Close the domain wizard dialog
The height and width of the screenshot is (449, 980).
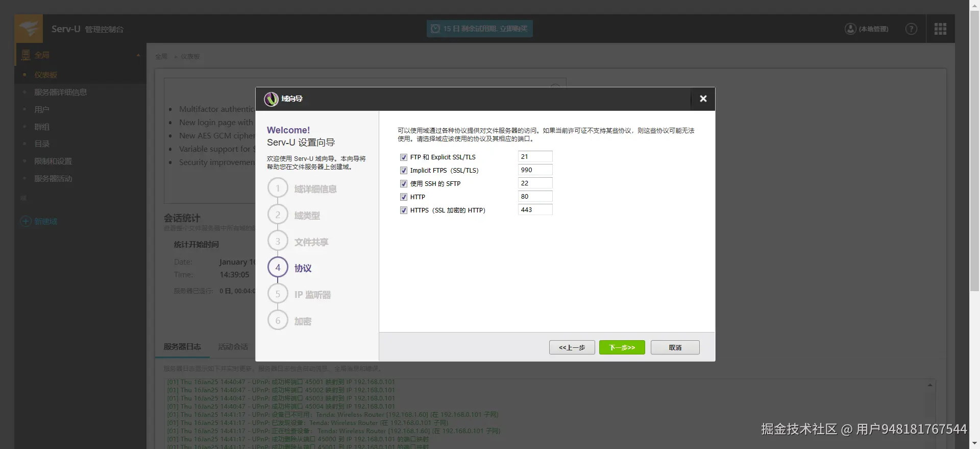coord(703,99)
